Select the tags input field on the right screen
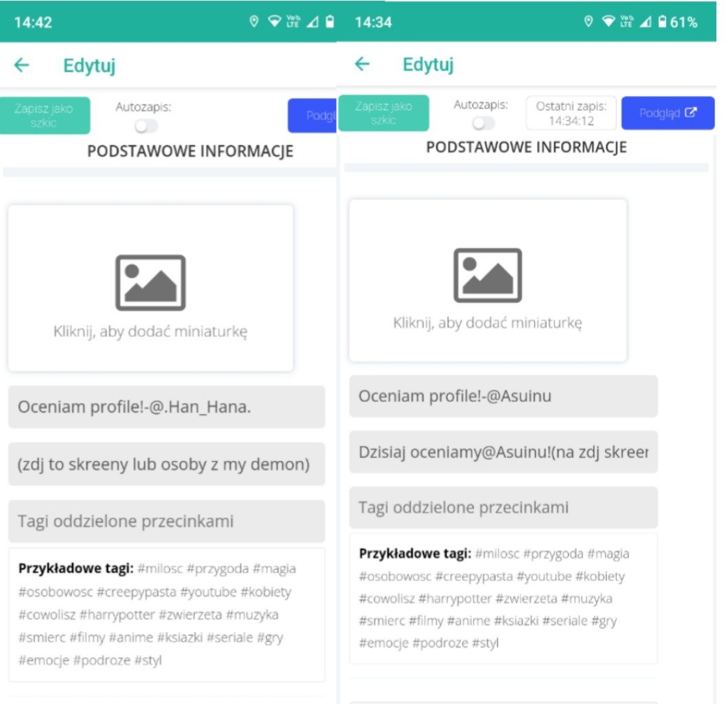728x704 pixels. 503,508
